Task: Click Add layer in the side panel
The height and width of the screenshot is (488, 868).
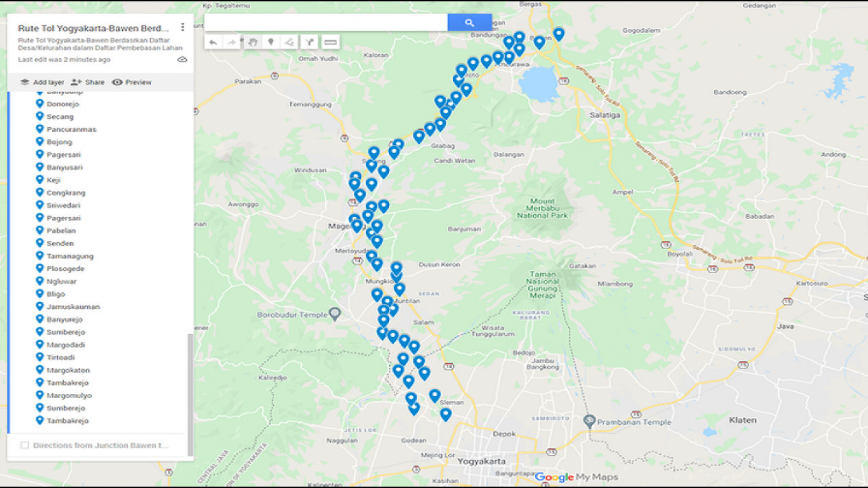Action: 42,82
